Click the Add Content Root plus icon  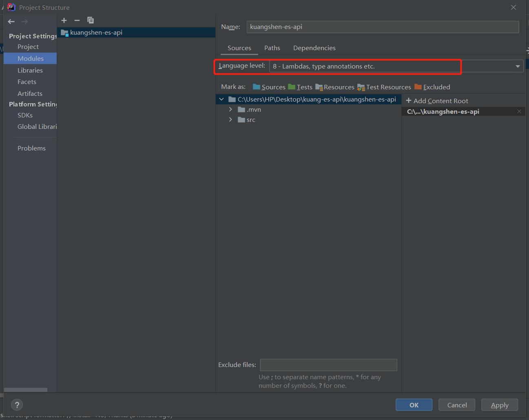[x=409, y=101]
